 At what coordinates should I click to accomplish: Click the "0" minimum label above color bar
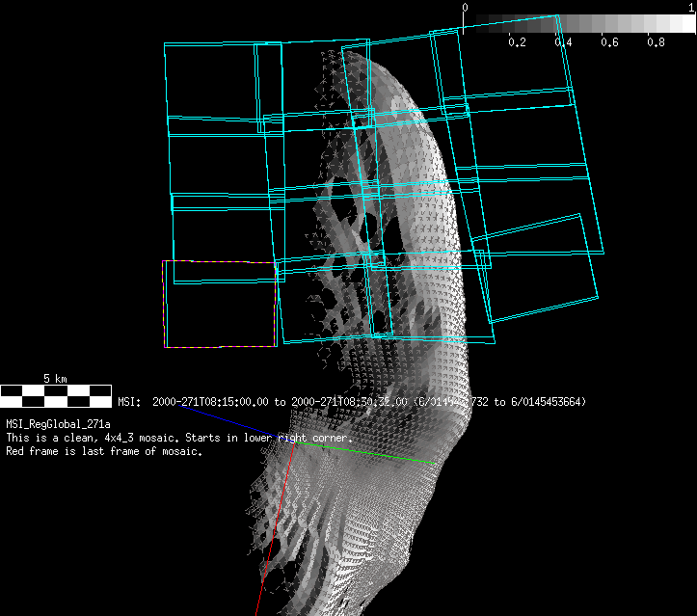465,8
